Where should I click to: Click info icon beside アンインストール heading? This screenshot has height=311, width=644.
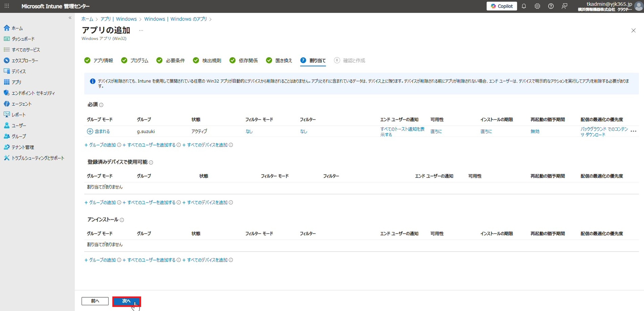click(x=122, y=220)
